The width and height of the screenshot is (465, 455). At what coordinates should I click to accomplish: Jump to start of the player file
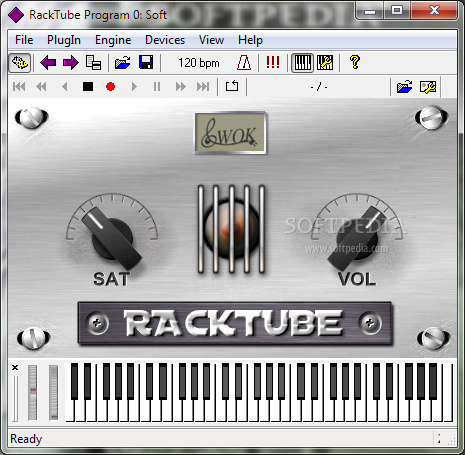click(19, 87)
